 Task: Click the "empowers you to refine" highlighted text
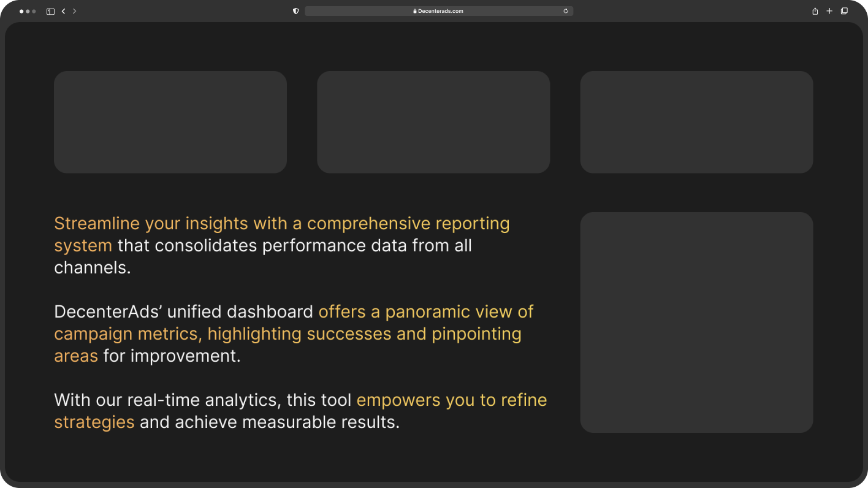click(451, 400)
